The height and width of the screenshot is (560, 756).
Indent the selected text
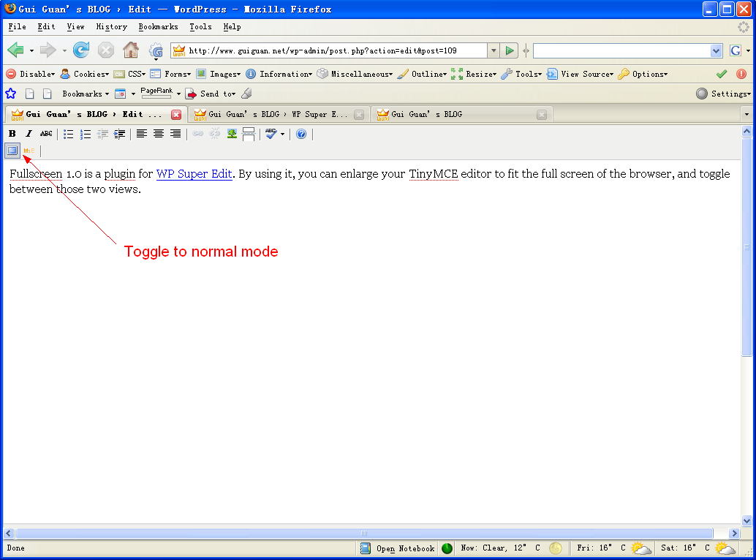tap(119, 134)
